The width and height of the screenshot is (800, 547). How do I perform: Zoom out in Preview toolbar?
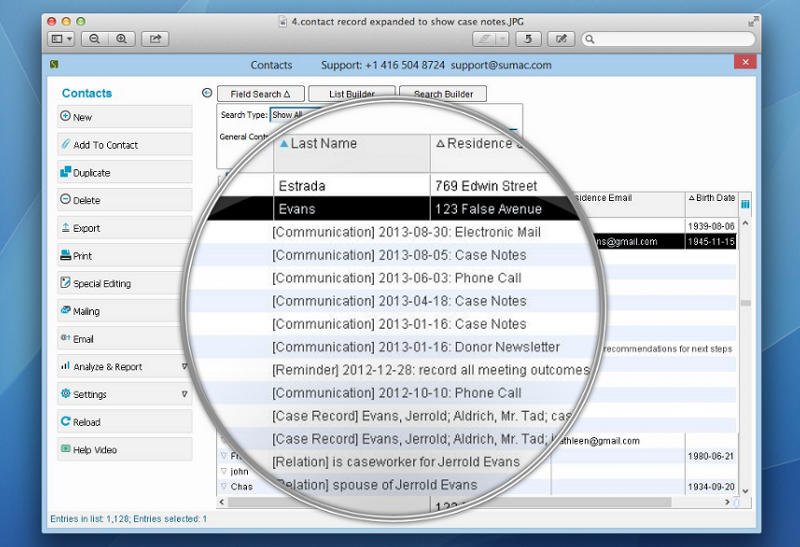tap(94, 39)
